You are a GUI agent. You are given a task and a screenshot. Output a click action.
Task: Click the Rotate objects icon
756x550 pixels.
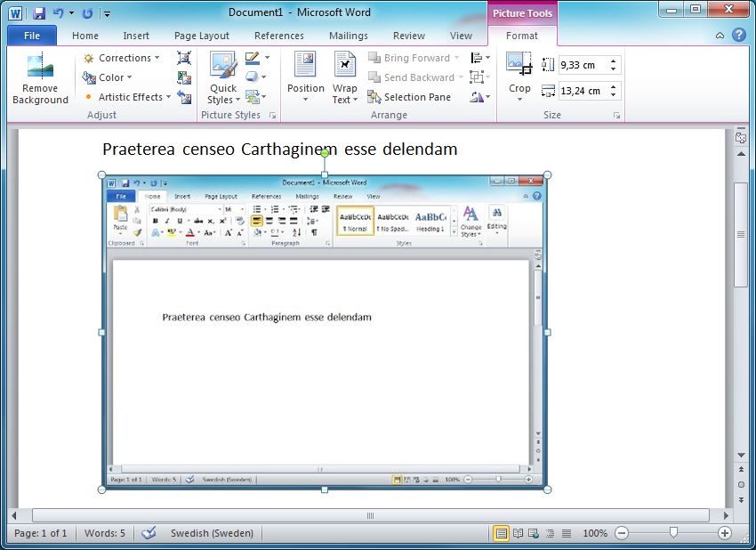click(x=477, y=97)
